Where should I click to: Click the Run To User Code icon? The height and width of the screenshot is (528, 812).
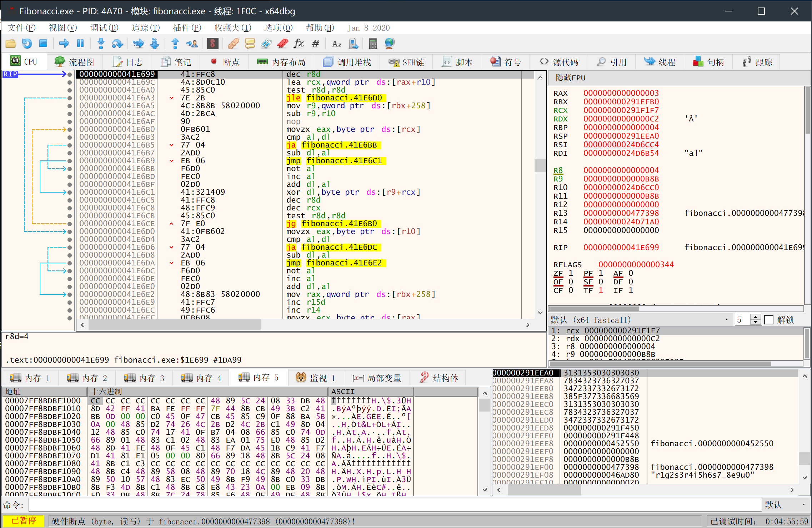tap(192, 44)
